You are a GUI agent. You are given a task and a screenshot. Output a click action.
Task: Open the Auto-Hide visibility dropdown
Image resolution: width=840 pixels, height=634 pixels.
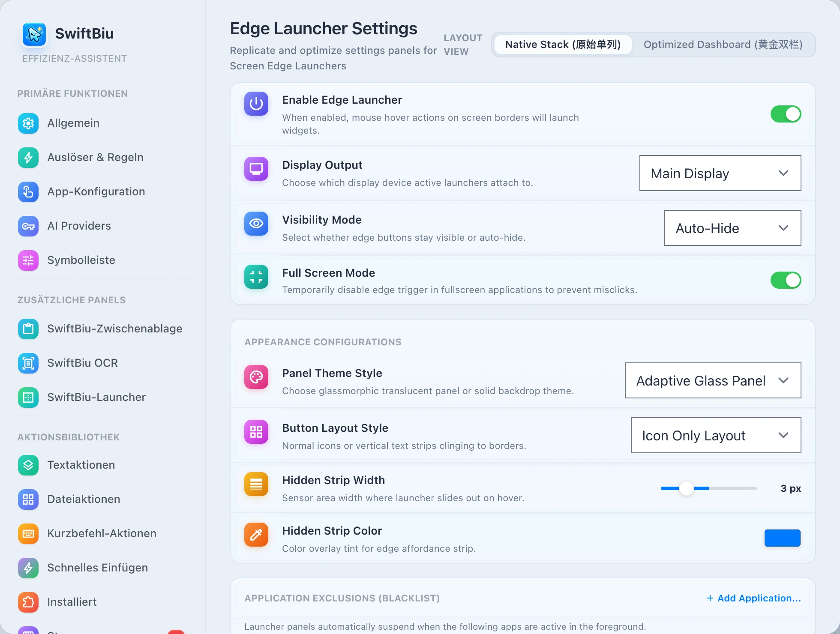732,228
